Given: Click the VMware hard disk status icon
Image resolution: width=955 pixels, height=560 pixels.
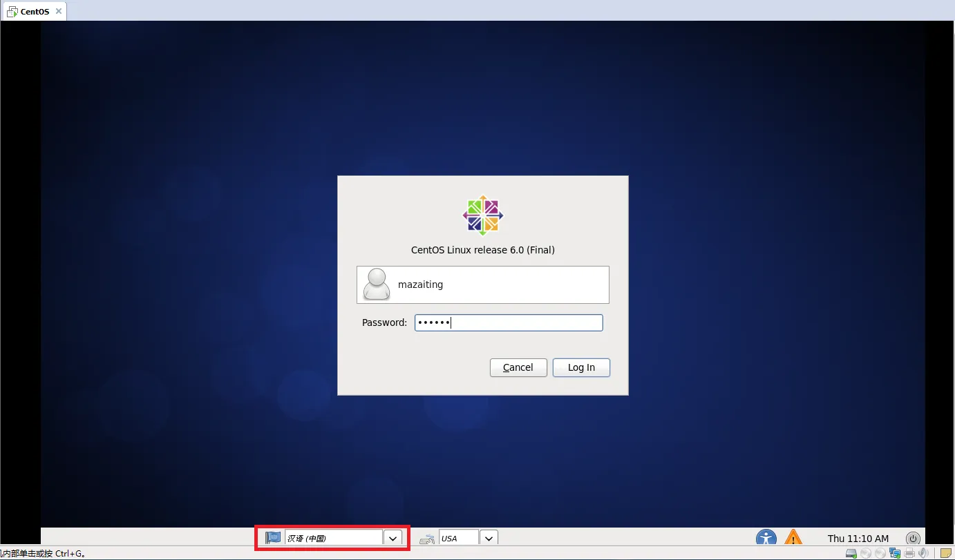Looking at the screenshot, I should click(851, 553).
